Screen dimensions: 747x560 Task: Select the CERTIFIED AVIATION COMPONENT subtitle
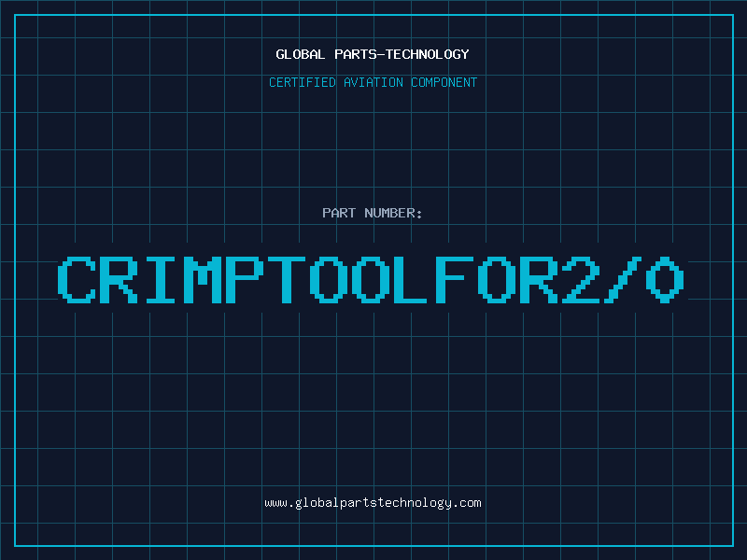click(x=373, y=82)
